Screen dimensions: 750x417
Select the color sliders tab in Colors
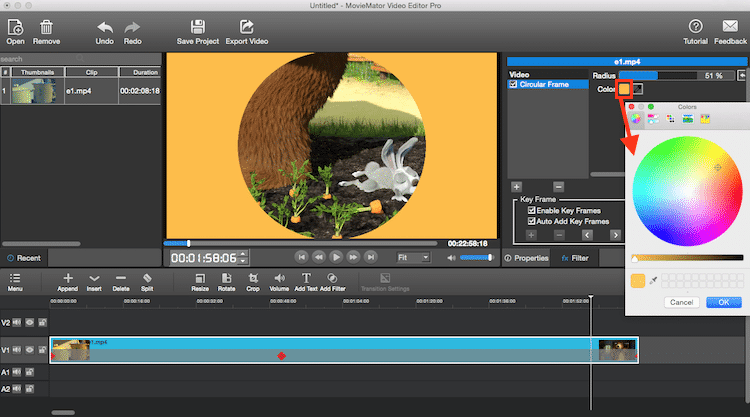click(653, 119)
